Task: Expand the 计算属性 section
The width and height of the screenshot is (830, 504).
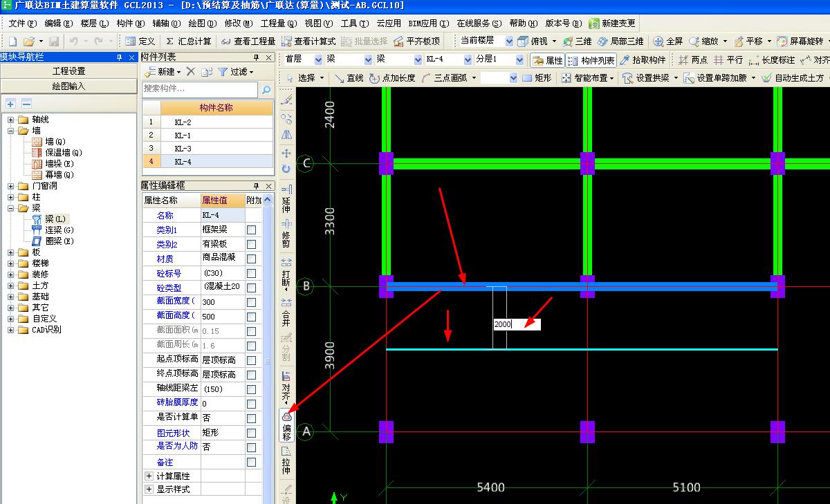Action: pyautogui.click(x=149, y=476)
